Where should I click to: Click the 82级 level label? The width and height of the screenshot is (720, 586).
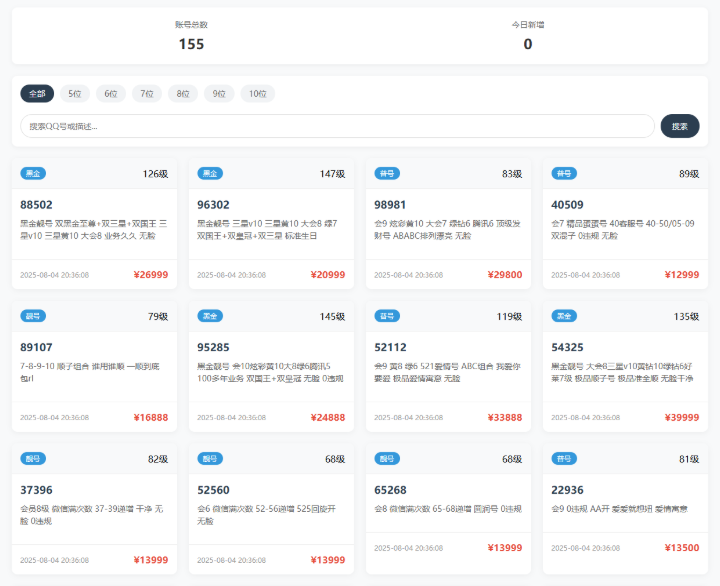[x=158, y=459]
